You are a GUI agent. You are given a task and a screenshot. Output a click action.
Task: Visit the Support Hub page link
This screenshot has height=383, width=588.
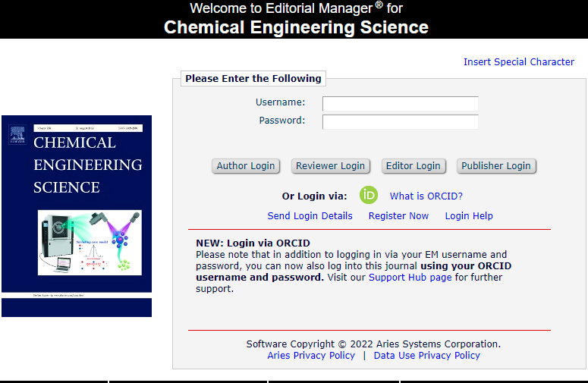click(410, 278)
